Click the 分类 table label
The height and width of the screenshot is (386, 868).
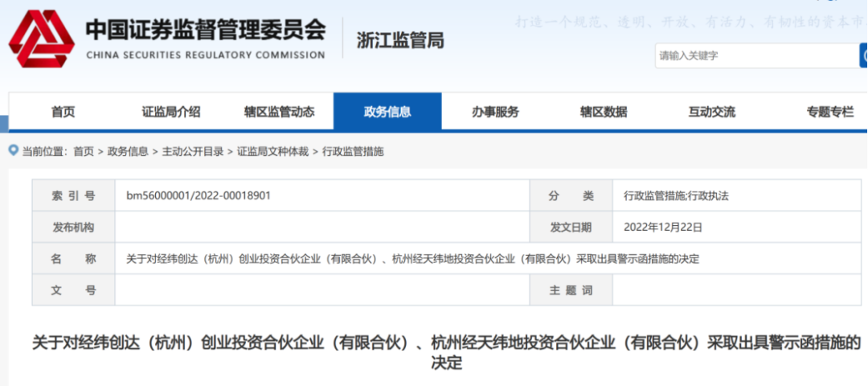pyautogui.click(x=571, y=195)
